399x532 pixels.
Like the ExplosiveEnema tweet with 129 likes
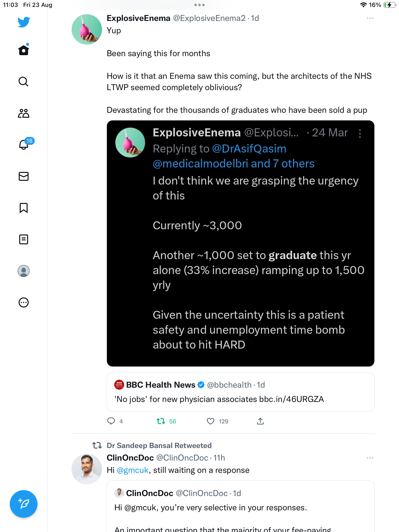(x=211, y=421)
